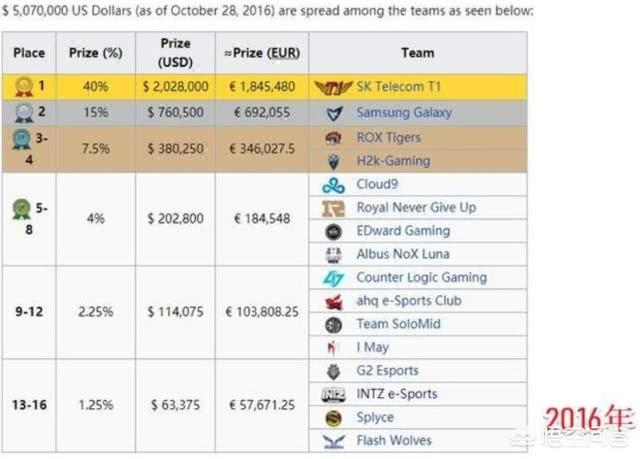Open the Samsung Galaxy team link

[404, 113]
